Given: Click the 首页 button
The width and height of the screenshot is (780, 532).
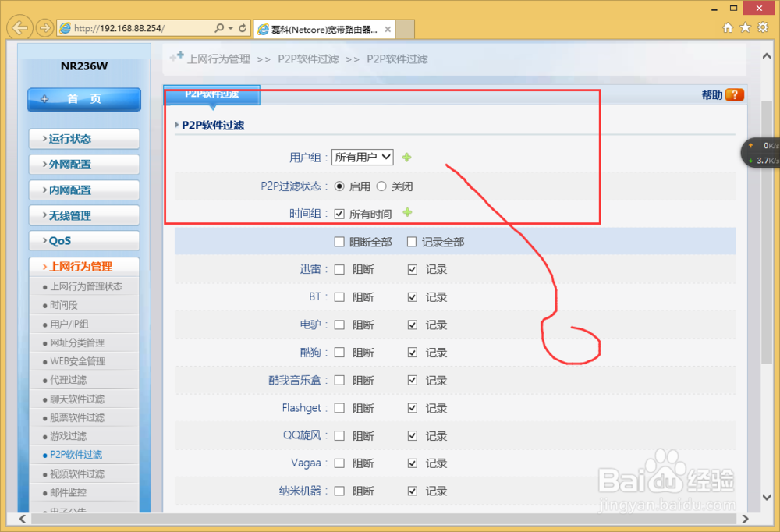Looking at the screenshot, I should (x=83, y=100).
